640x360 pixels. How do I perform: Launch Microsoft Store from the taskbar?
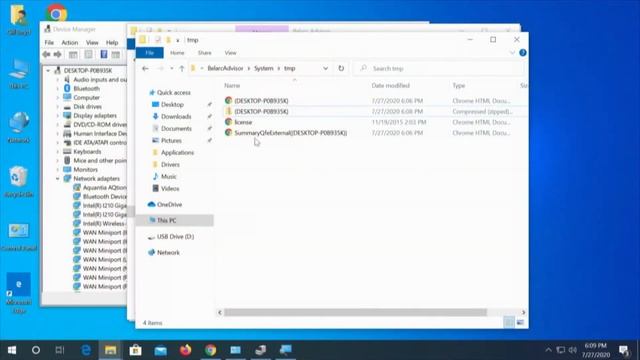[x=136, y=350]
